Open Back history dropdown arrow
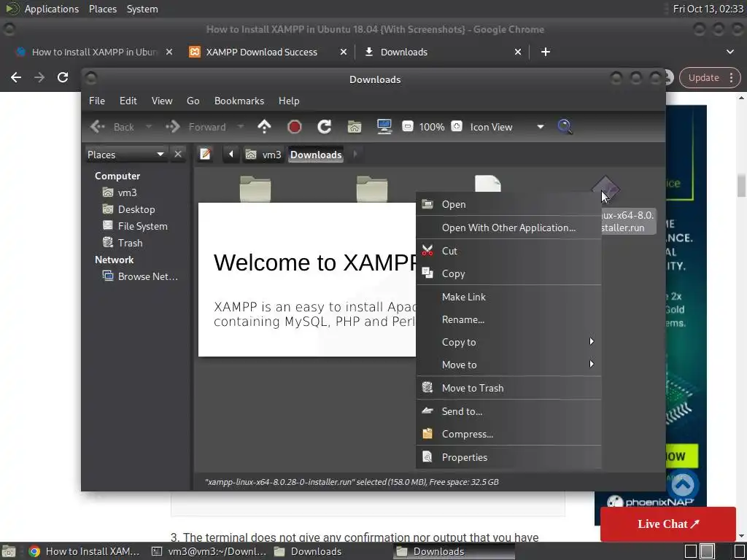Screen dimensions: 747x560 (x=149, y=127)
